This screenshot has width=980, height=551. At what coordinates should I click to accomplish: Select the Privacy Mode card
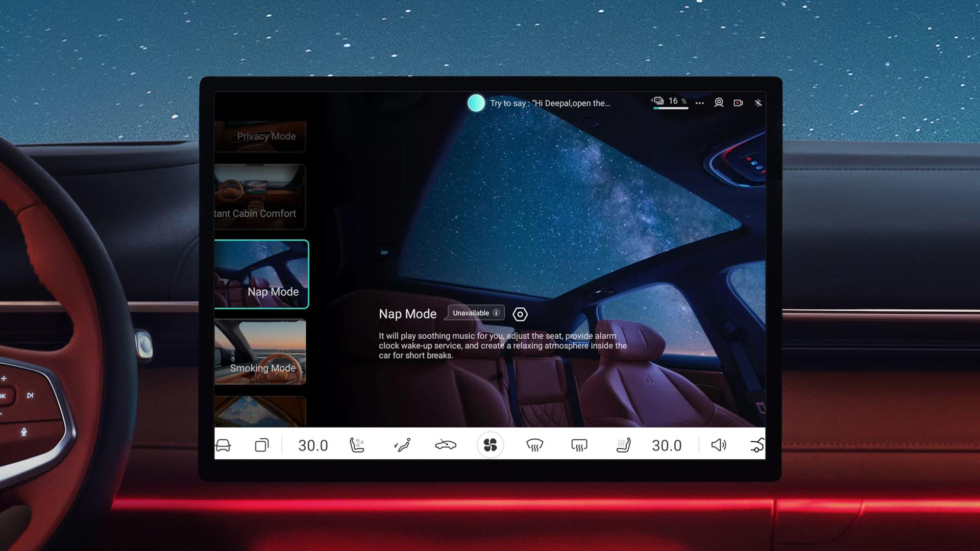(260, 136)
